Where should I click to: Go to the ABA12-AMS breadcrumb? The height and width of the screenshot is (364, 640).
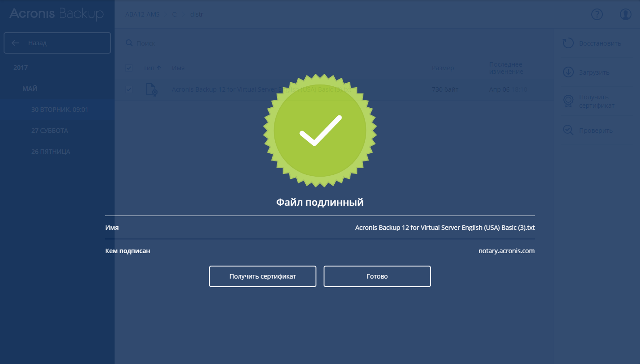[x=142, y=14]
